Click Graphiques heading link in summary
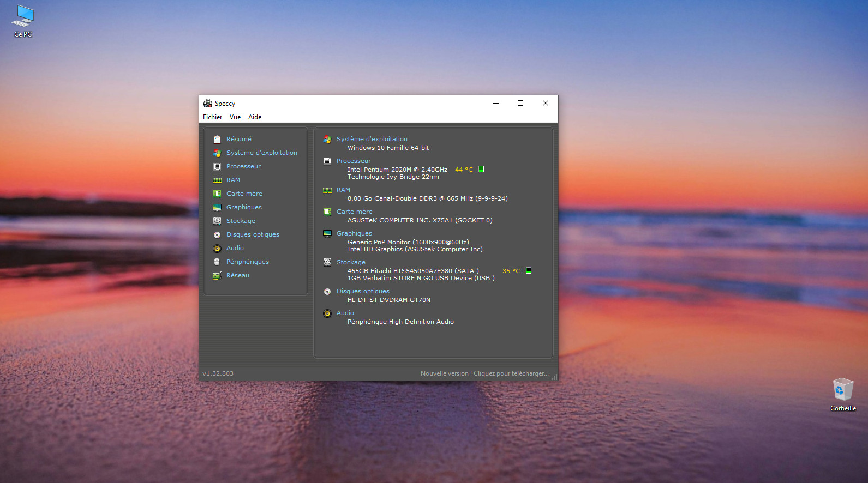The image size is (868, 483). (x=354, y=233)
